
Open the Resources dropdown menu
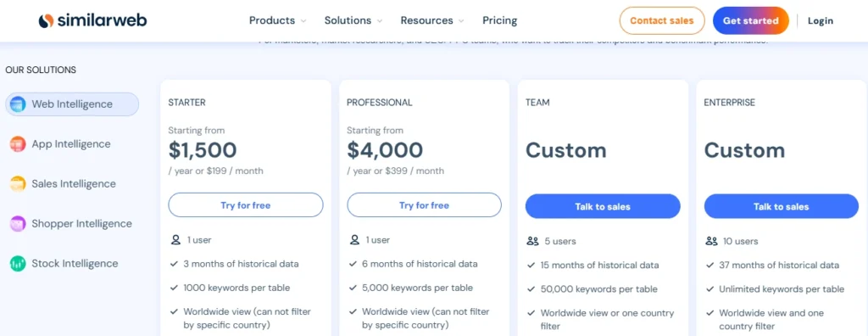[x=432, y=20]
